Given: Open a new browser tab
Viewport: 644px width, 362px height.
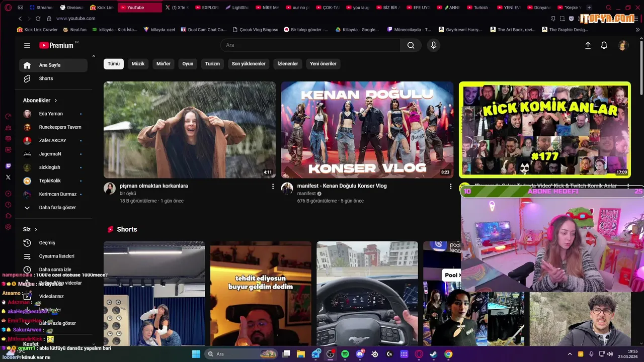Looking at the screenshot, I should (589, 8).
